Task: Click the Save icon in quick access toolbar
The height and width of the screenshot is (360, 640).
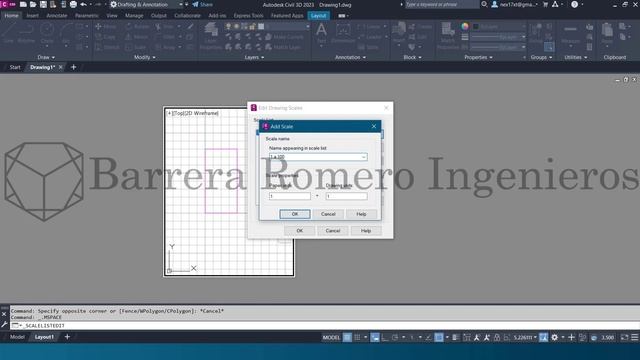Action: [43, 4]
